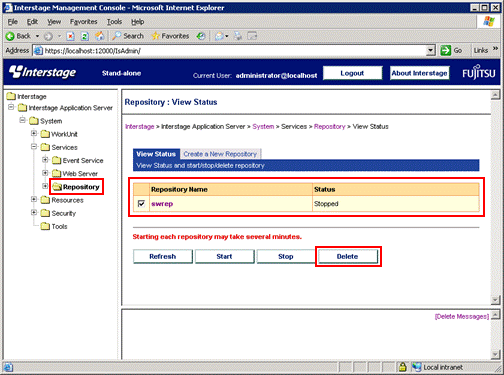Click the Go arrow icon
The image size is (504, 375).
445,50
